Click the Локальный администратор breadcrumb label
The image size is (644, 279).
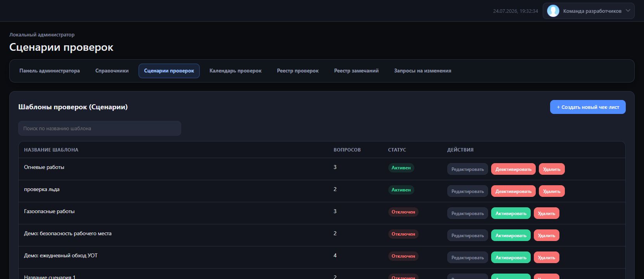[x=42, y=35]
